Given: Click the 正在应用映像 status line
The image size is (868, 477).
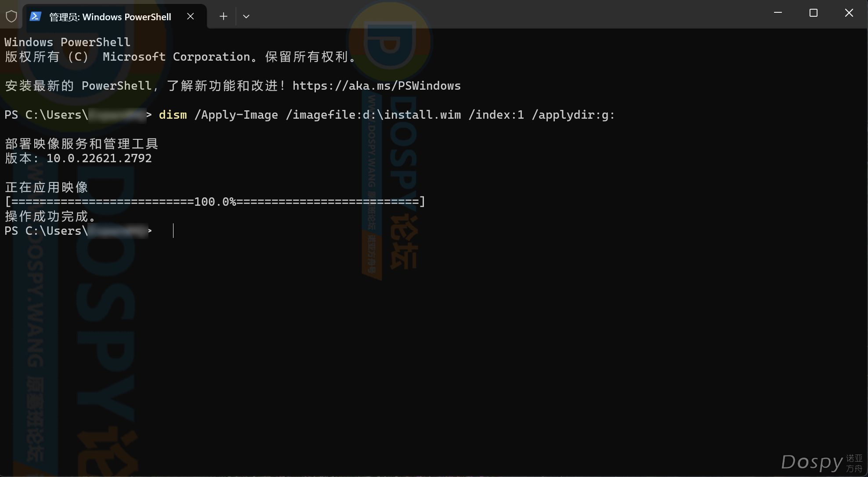Looking at the screenshot, I should (x=47, y=187).
